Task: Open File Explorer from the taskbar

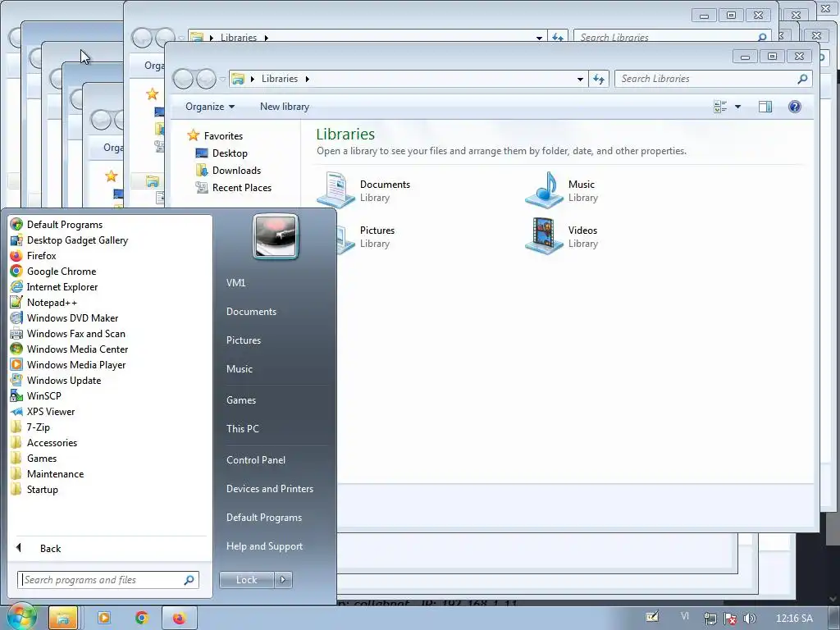Action: click(63, 619)
